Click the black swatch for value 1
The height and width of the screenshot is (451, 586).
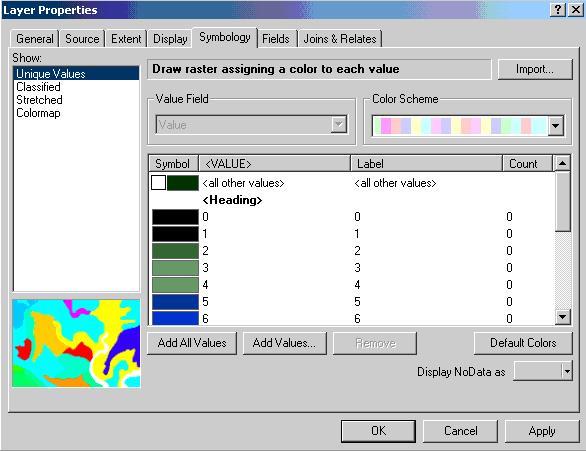[175, 234]
